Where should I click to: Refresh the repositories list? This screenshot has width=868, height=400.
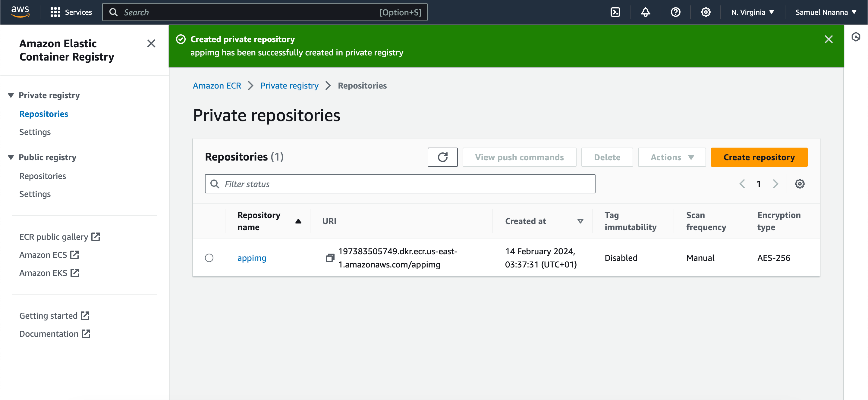pos(442,157)
